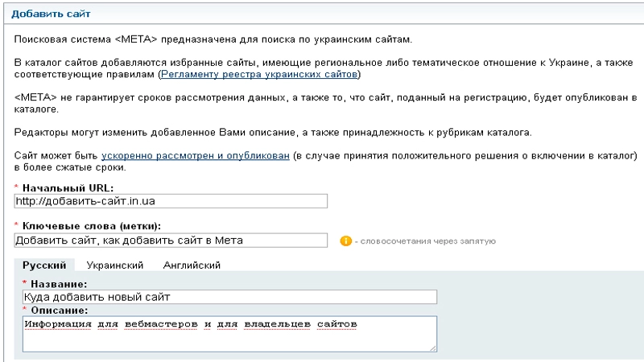
Task: Follow the ускоренно рассмотрен и опубликован link
Action: [x=196, y=156]
